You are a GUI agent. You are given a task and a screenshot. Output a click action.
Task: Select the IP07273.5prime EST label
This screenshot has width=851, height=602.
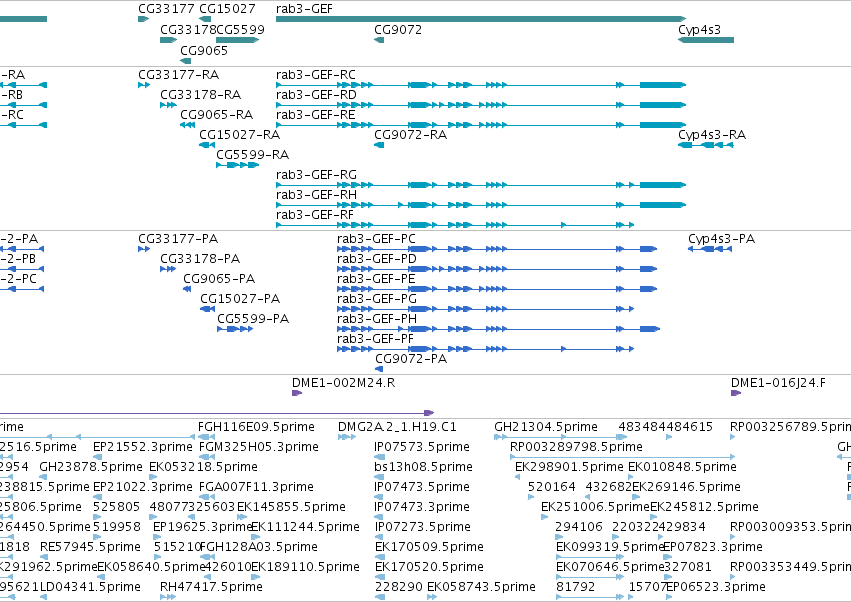[422, 527]
